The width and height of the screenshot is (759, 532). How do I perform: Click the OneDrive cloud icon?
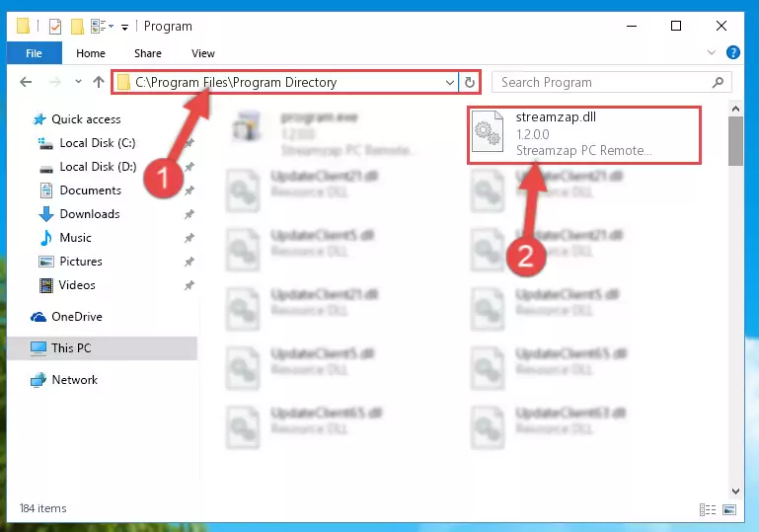pyautogui.click(x=38, y=318)
